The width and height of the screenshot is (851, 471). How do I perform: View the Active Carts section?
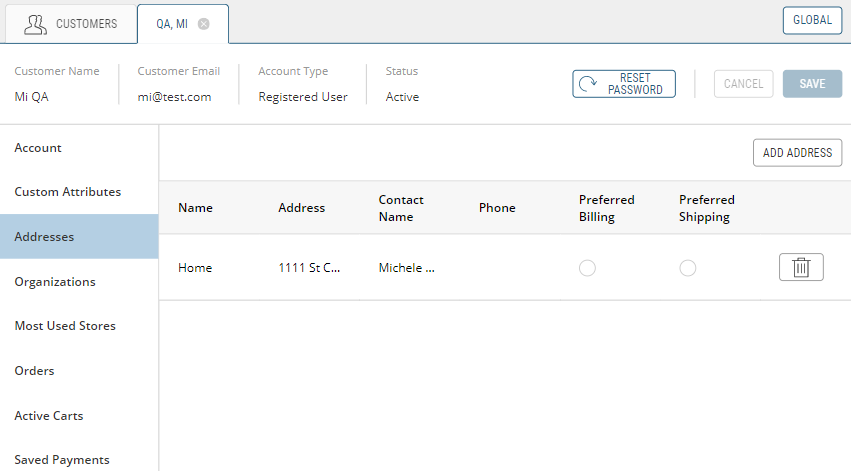49,416
